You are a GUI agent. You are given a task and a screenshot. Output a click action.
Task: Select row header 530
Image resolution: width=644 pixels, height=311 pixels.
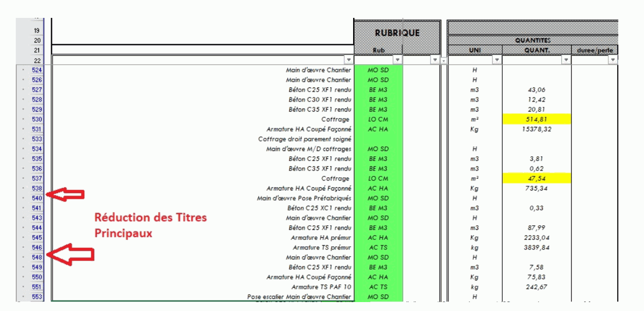pos(37,119)
